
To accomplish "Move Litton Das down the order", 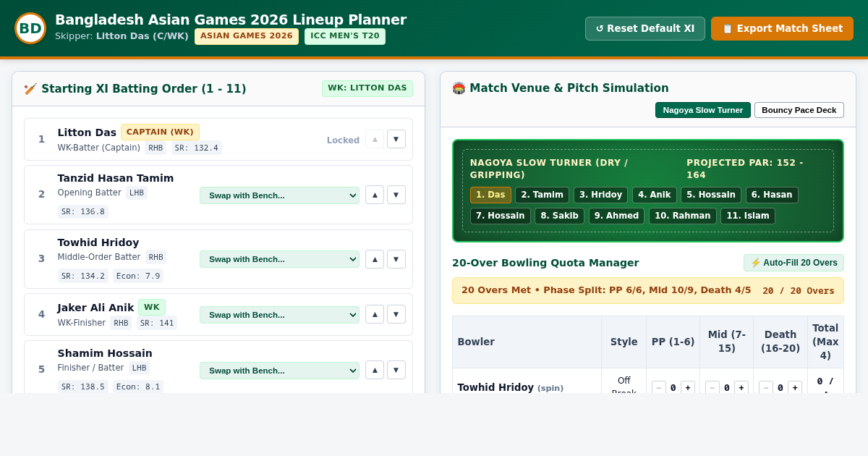I will pyautogui.click(x=396, y=139).
